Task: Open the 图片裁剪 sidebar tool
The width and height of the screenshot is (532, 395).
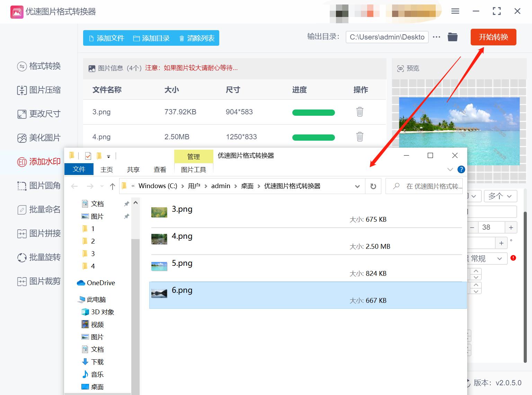Action: [x=39, y=281]
